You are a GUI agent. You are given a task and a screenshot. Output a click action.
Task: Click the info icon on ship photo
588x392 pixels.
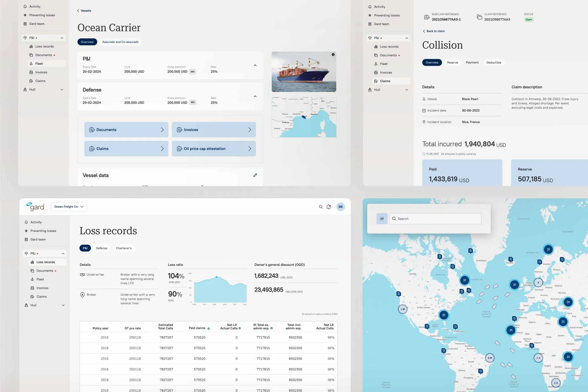tap(333, 55)
